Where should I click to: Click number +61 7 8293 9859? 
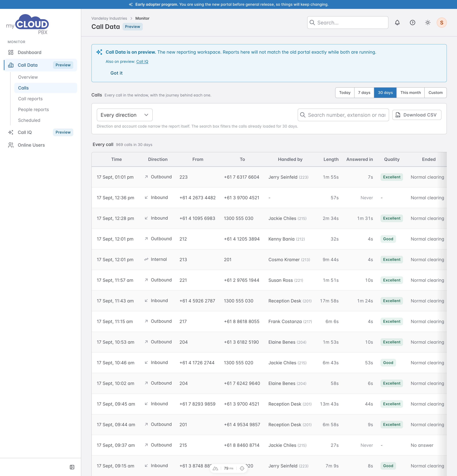coord(197,404)
